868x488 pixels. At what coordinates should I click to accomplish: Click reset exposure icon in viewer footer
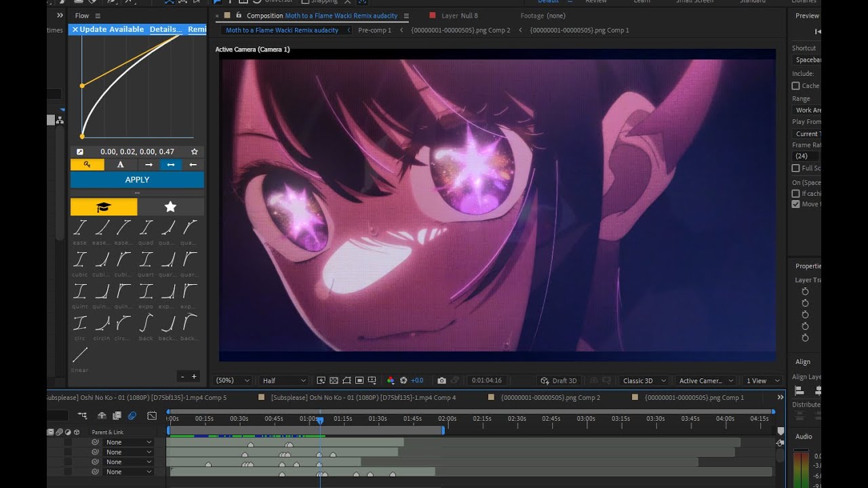point(403,381)
